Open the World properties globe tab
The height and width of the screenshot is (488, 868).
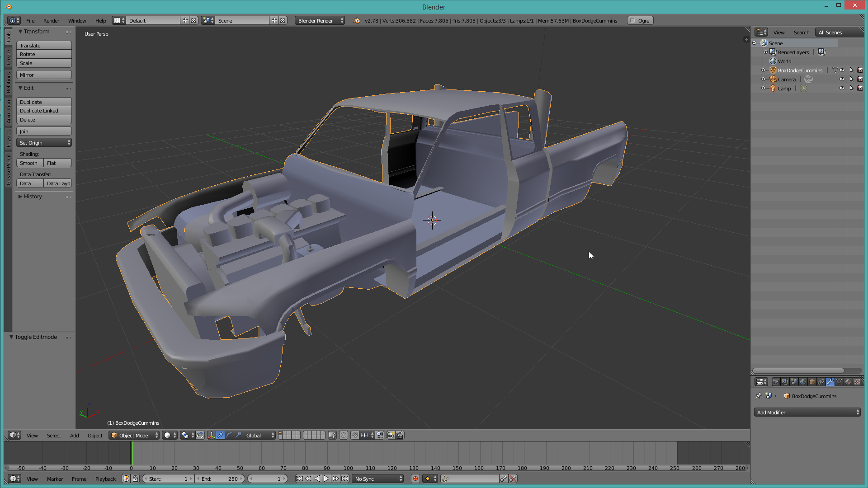coord(803,382)
